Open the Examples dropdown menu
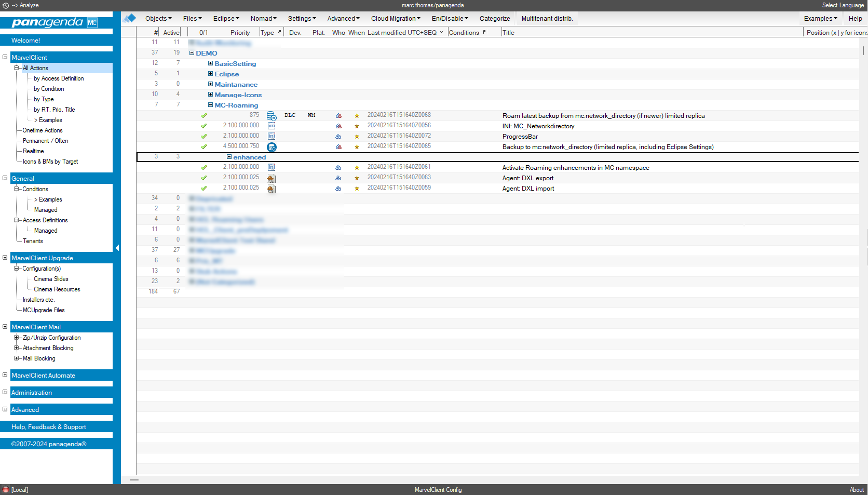The height and width of the screenshot is (495, 868). click(x=820, y=19)
